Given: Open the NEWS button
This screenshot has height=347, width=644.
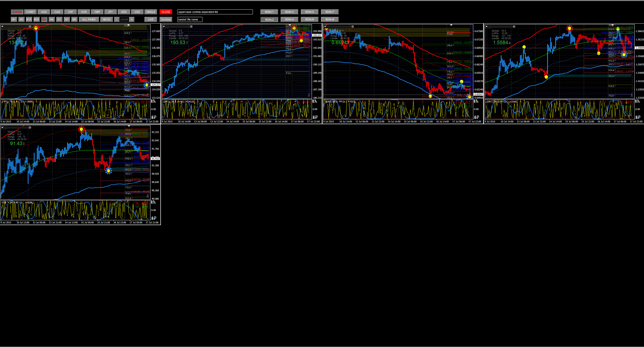Looking at the screenshot, I should coord(107,19).
